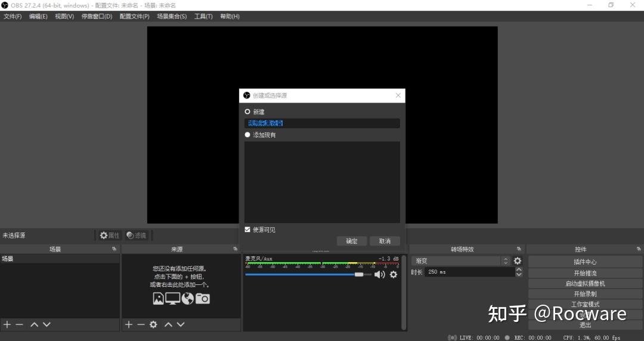The image size is (644, 341).
Task: Click the existing sources list box
Action: [322, 182]
